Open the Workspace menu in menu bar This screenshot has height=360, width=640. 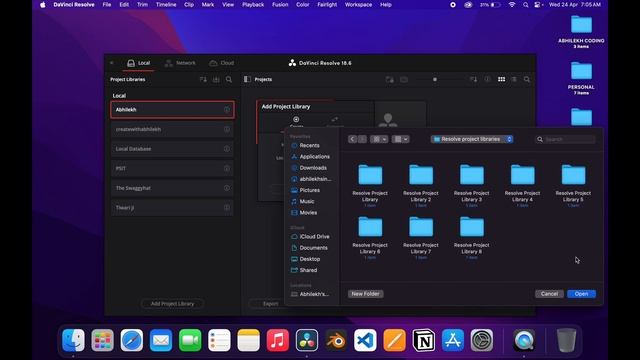click(x=358, y=5)
